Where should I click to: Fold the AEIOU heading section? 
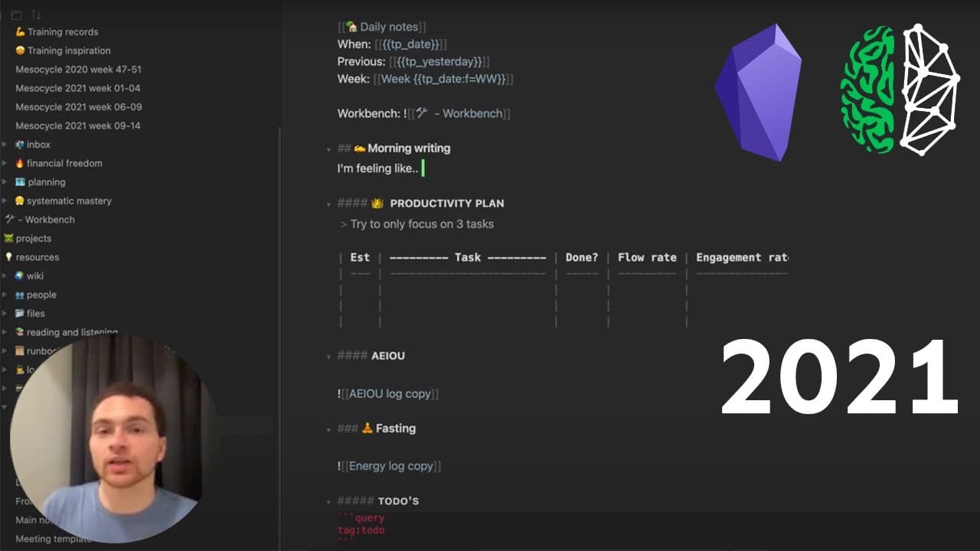point(328,356)
